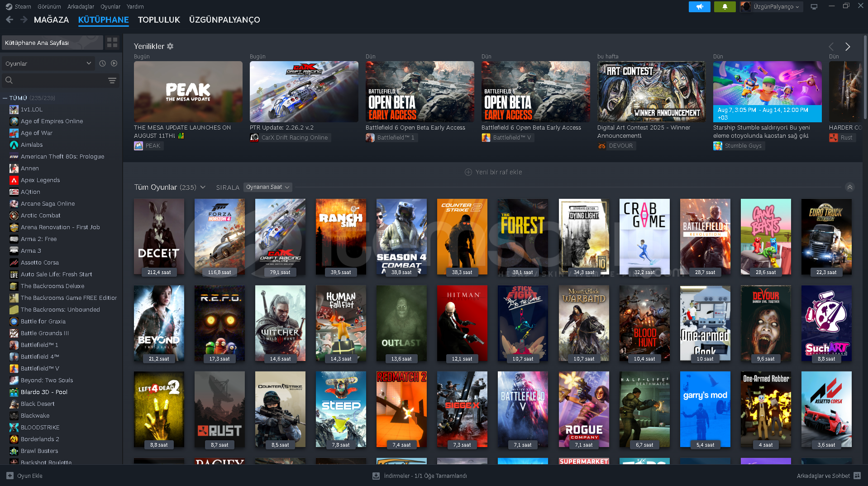Open PEAK Mesa Update news card

(x=188, y=91)
